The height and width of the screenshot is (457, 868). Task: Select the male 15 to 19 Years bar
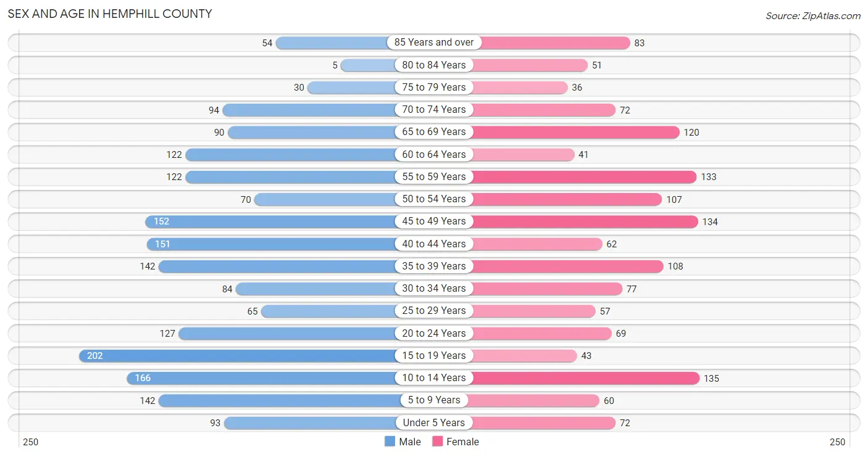[x=238, y=356]
